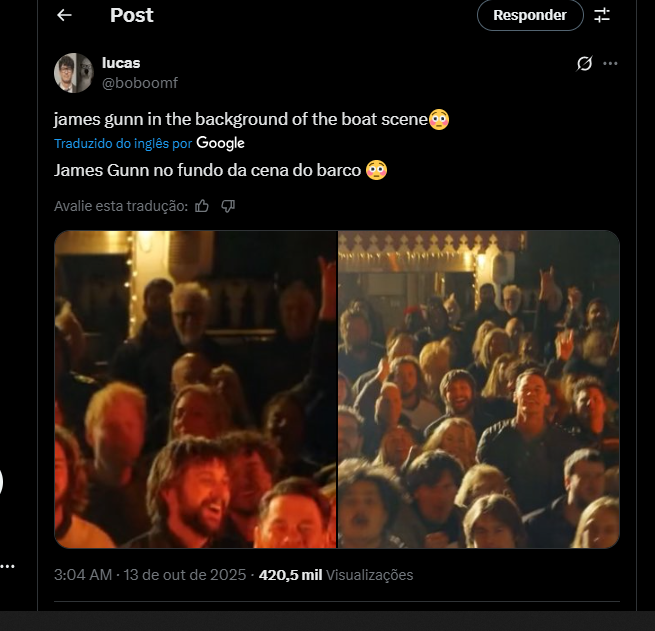Rate the translation with thumbs down
The width and height of the screenshot is (655, 631).
point(228,206)
